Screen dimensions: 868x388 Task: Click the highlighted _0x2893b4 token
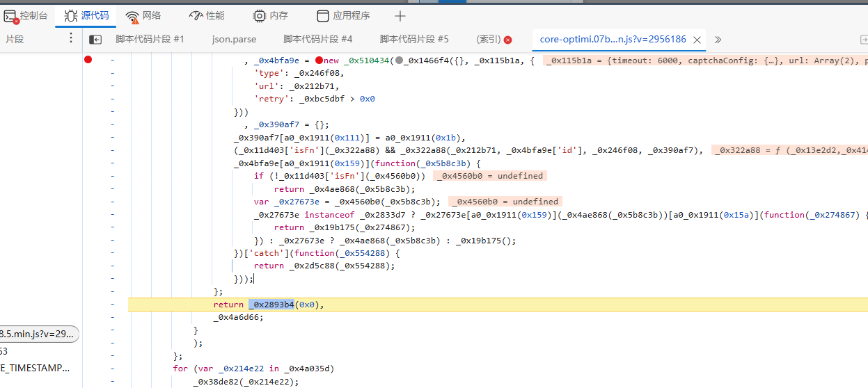[271, 304]
